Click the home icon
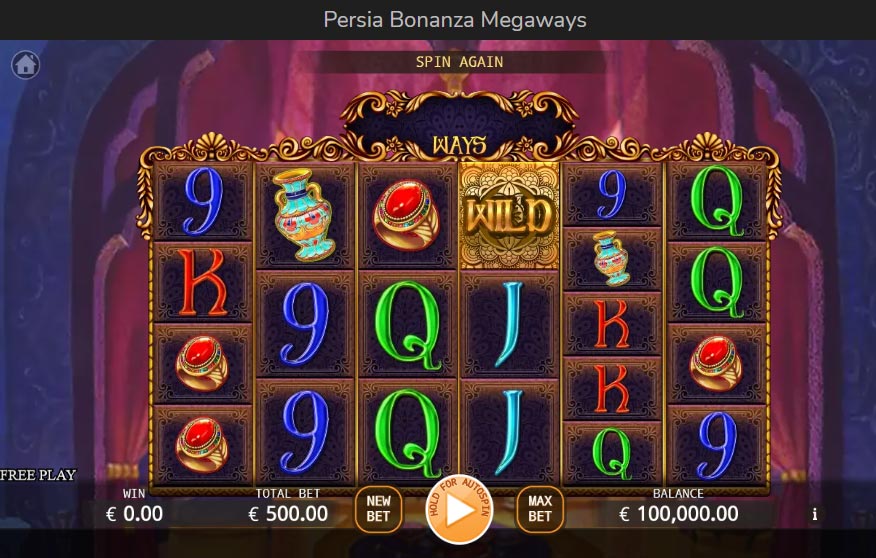 pyautogui.click(x=26, y=65)
